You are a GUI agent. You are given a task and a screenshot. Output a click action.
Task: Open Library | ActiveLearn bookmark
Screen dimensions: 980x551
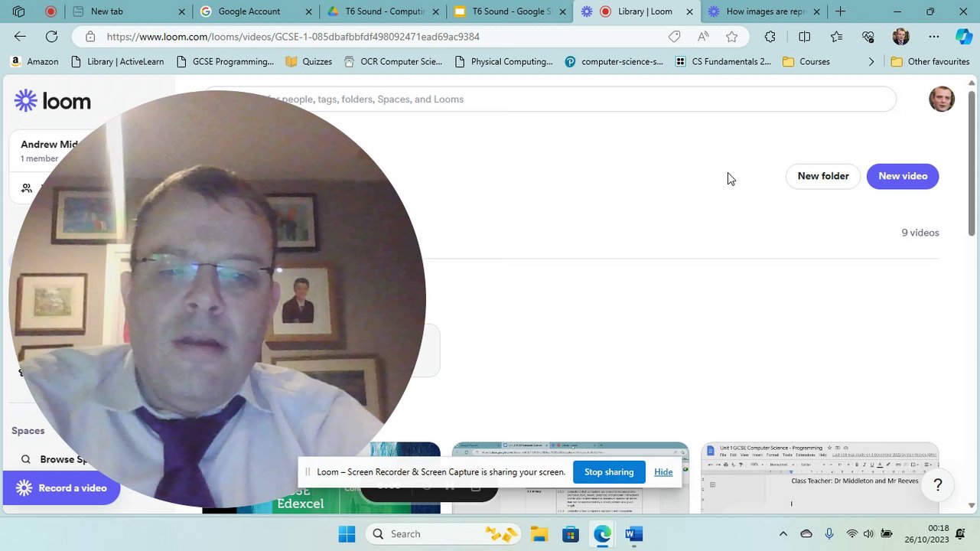coord(116,61)
